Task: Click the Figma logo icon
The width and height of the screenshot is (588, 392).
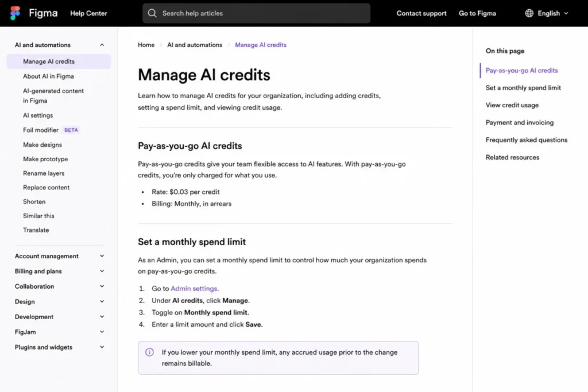Action: [15, 13]
